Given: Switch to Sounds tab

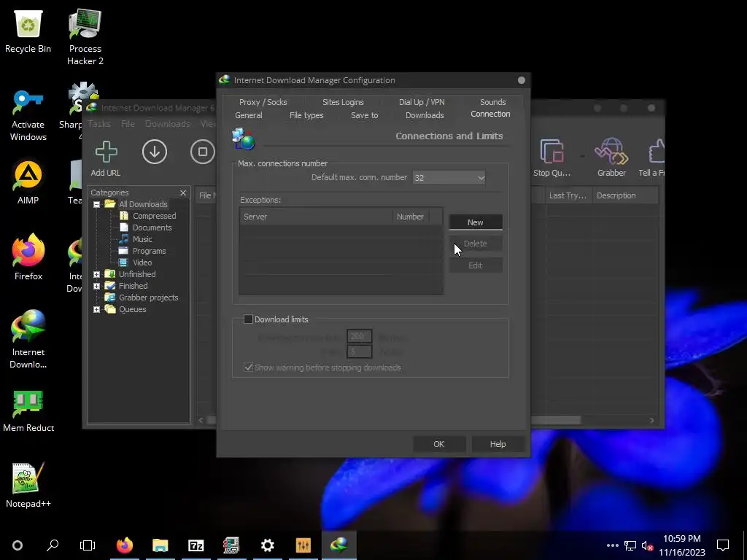Looking at the screenshot, I should (492, 102).
